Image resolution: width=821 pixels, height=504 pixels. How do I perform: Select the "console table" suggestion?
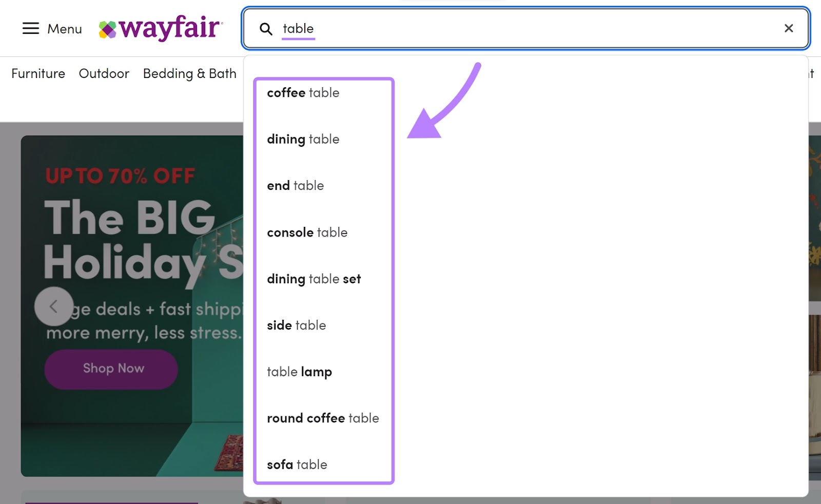[307, 232]
